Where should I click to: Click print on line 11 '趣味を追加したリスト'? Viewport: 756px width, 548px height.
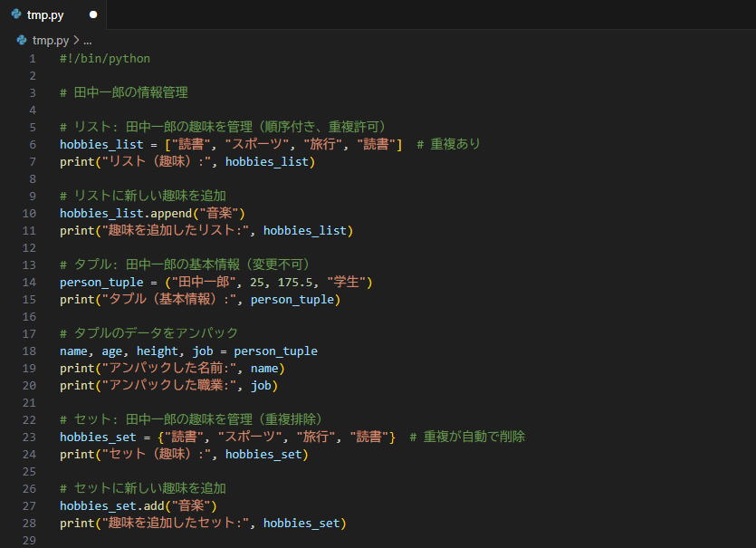pos(206,231)
